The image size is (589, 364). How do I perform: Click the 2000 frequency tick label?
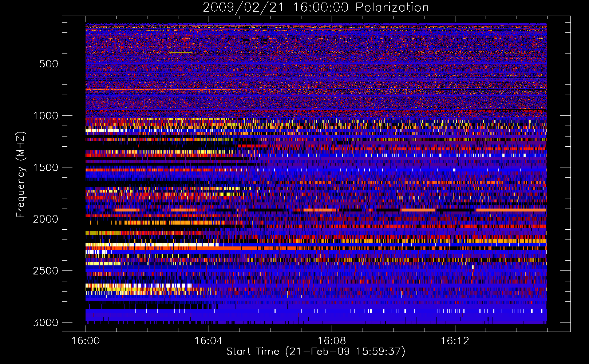[46, 219]
